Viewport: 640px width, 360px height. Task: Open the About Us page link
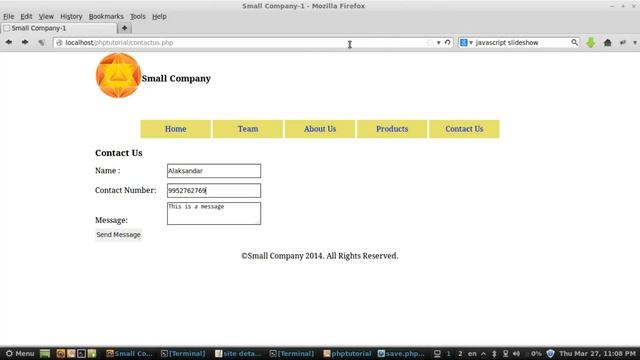click(320, 129)
